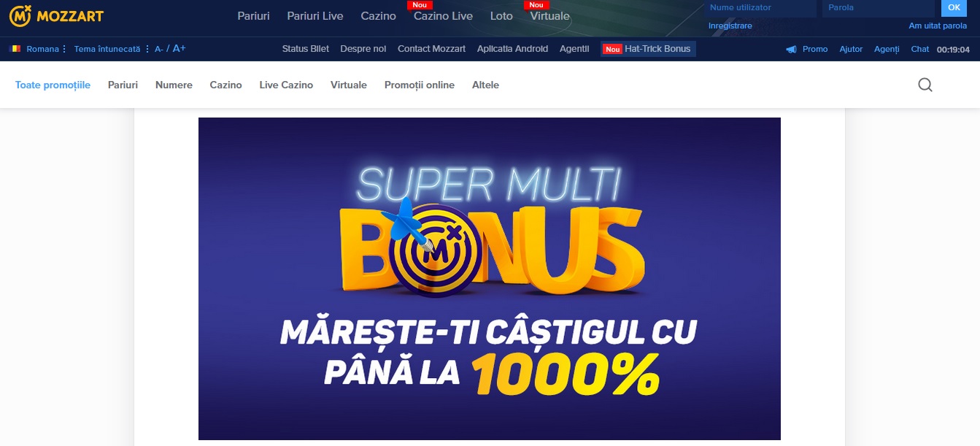This screenshot has width=980, height=446.
Task: Click the Romanian flag icon
Action: pyautogui.click(x=15, y=49)
